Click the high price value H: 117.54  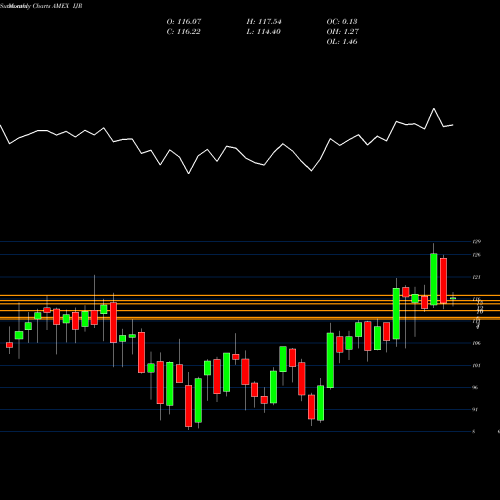[x=264, y=22]
